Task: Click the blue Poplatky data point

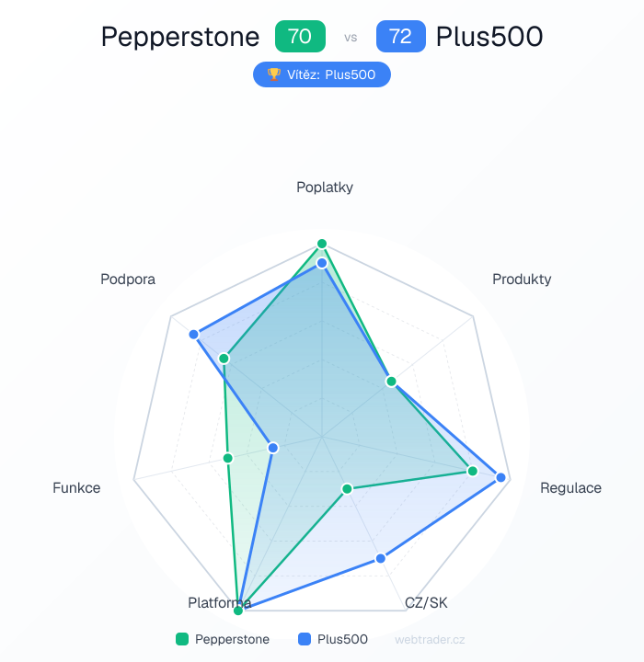Action: point(322,264)
